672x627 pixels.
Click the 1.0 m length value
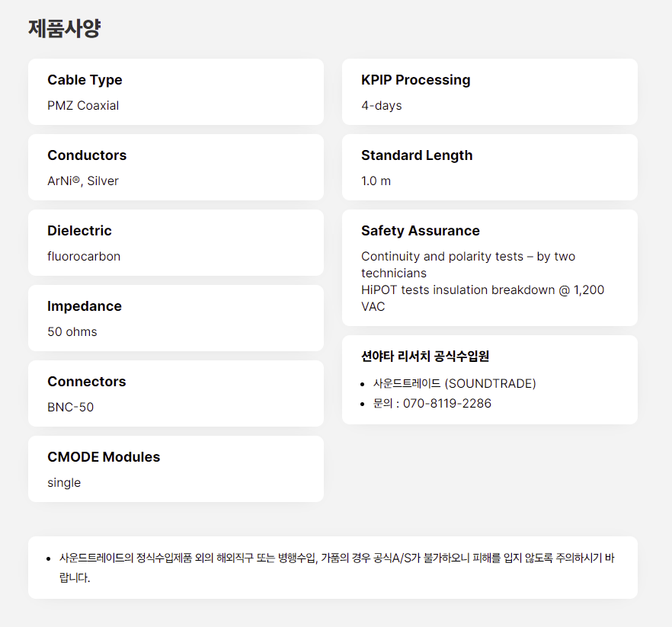(x=376, y=181)
